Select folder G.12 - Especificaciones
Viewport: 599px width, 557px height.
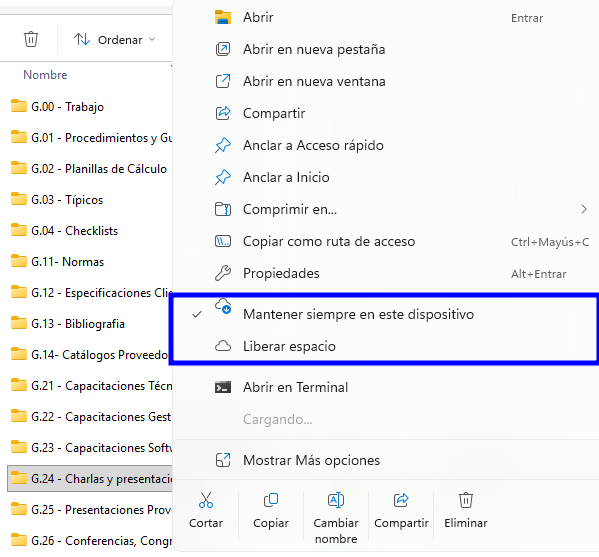tap(91, 293)
